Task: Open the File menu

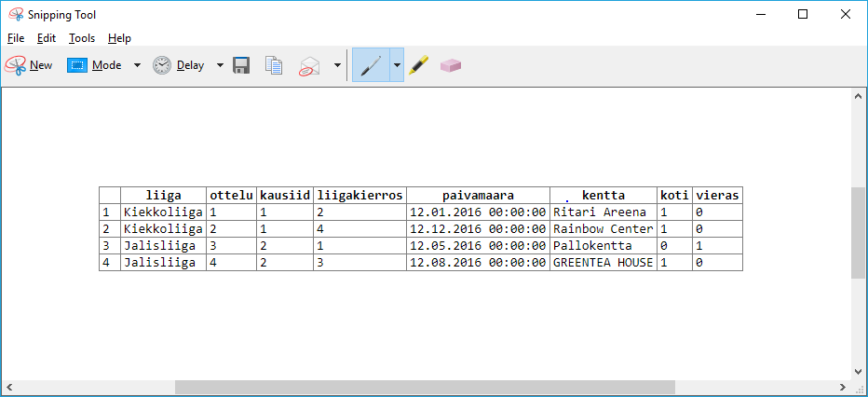Action: tap(16, 38)
